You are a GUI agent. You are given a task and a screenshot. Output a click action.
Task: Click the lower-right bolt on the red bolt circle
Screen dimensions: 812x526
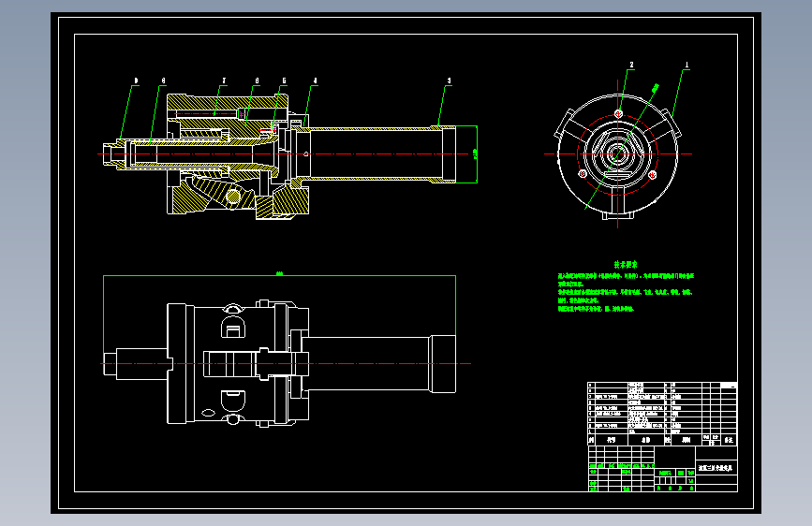tap(653, 175)
